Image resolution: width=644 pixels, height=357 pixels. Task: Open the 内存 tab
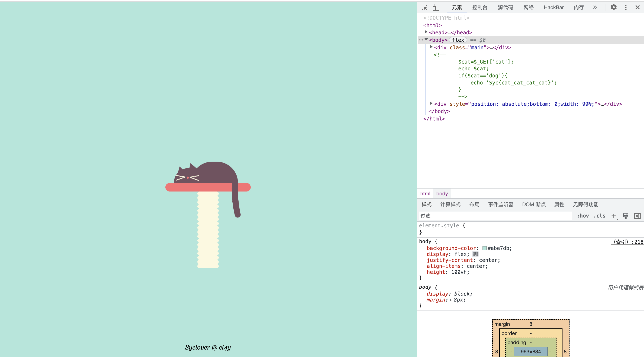(579, 7)
